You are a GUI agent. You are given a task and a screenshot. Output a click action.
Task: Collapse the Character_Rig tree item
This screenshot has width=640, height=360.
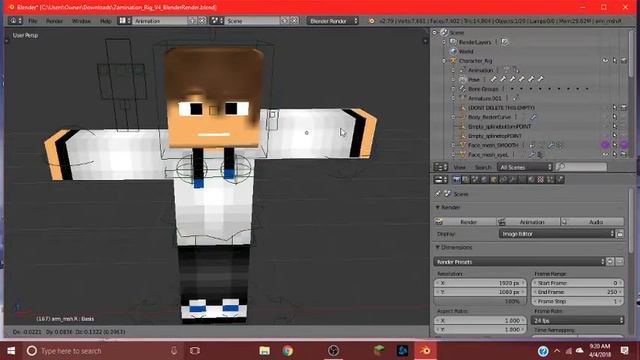point(444,61)
